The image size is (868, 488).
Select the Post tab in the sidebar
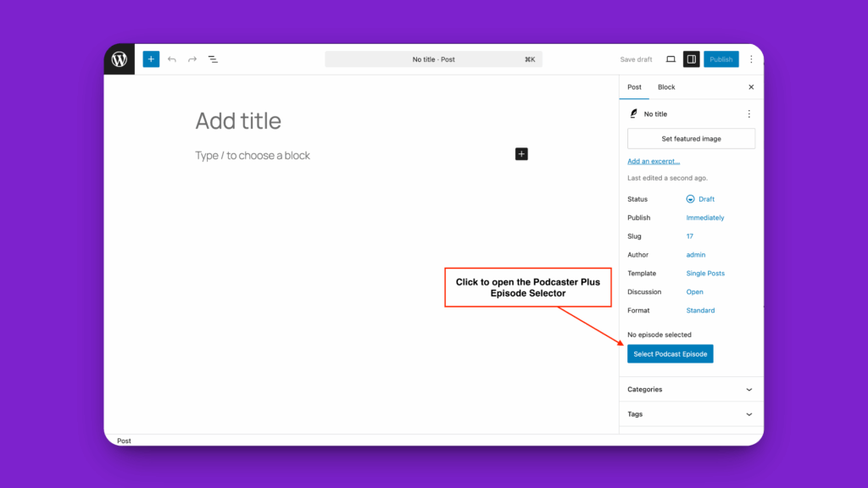(x=634, y=87)
